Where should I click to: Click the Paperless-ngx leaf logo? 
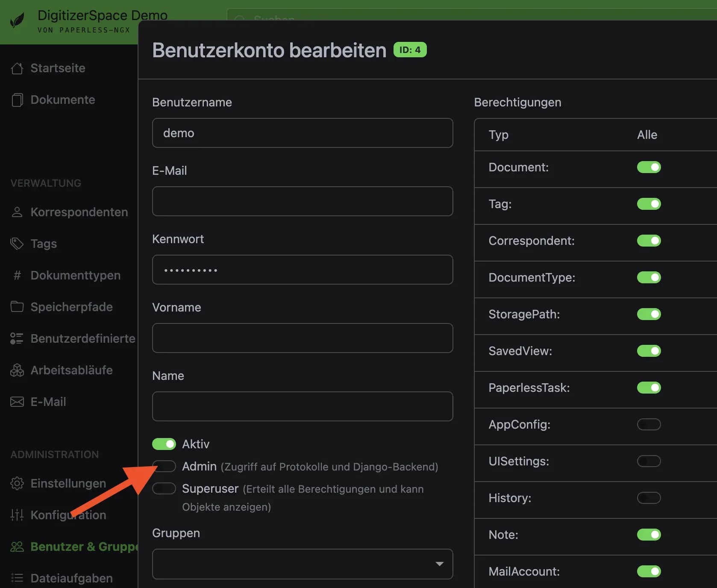coord(17,20)
